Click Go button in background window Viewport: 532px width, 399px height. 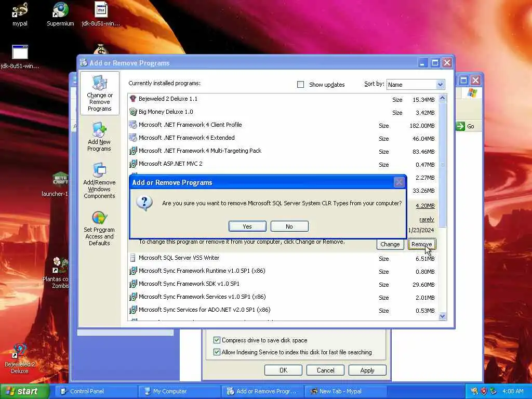click(465, 126)
